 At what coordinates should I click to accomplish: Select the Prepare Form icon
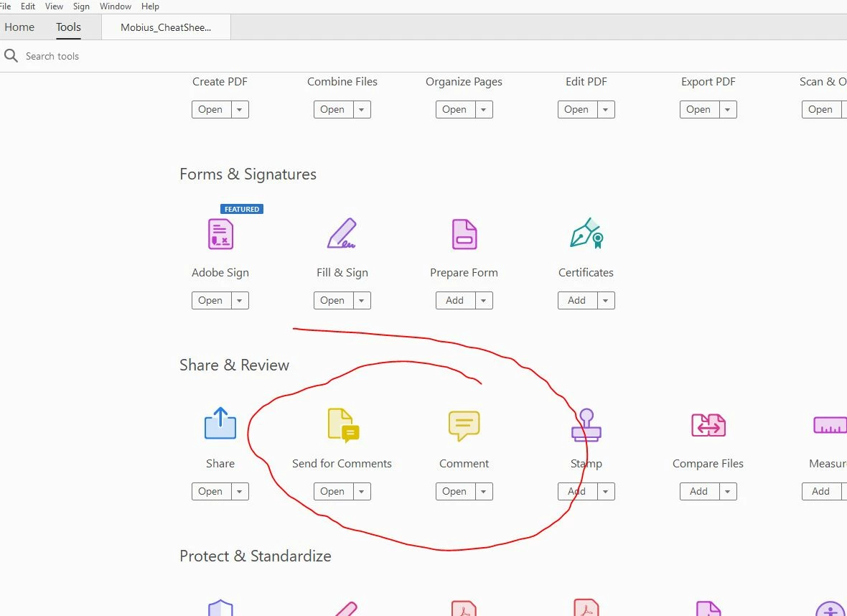(x=464, y=234)
